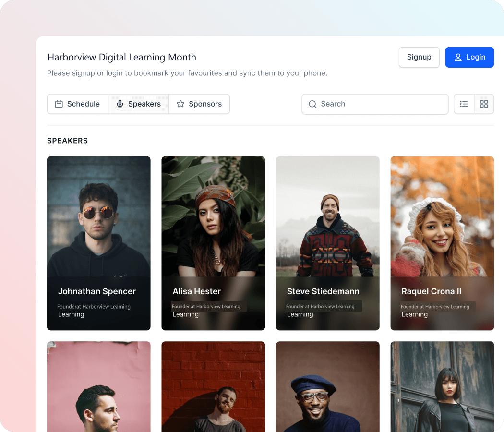
Task: Click the star icon beside Sponsors
Action: coord(180,104)
